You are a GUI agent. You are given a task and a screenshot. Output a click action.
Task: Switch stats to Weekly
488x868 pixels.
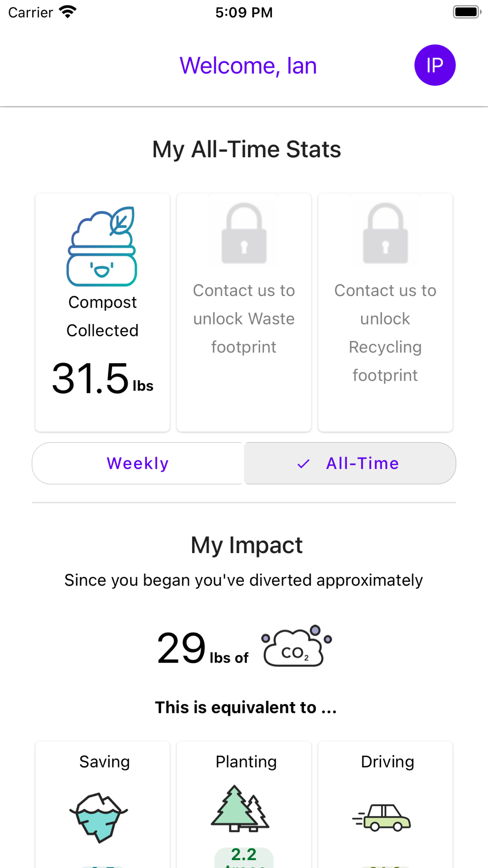pyautogui.click(x=138, y=463)
